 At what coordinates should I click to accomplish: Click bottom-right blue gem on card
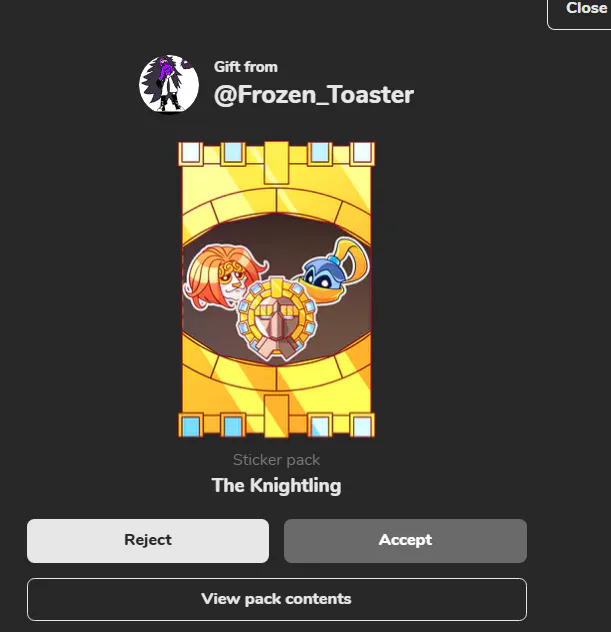click(362, 426)
